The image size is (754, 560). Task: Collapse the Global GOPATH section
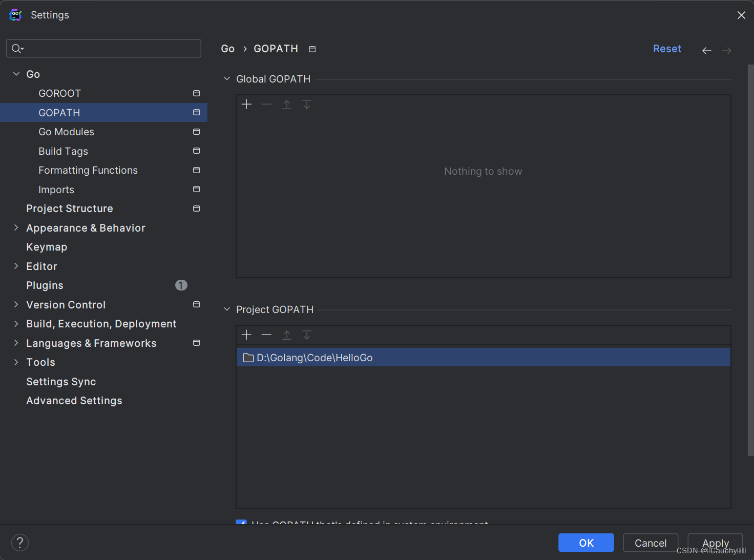point(227,79)
